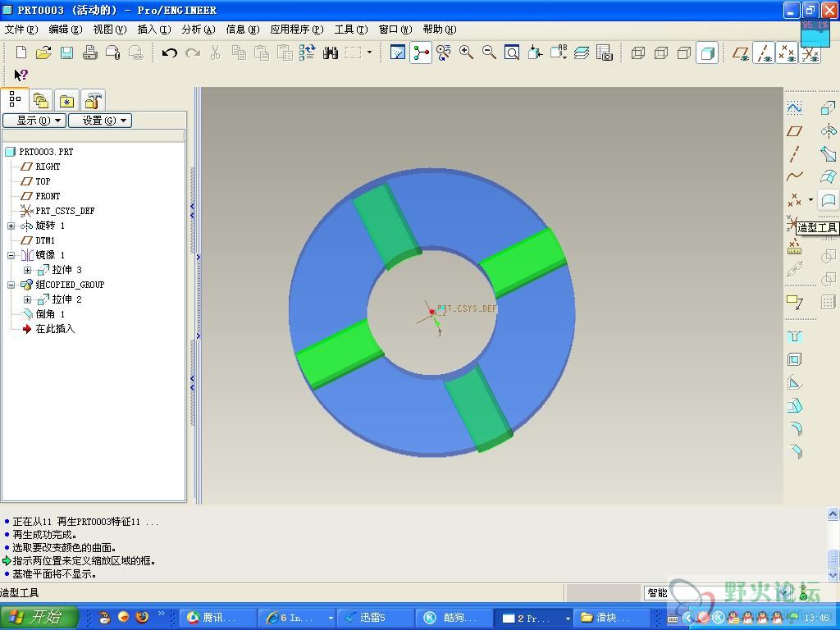Select the Style tool icon
Image resolution: width=840 pixels, height=630 pixels.
point(829,200)
